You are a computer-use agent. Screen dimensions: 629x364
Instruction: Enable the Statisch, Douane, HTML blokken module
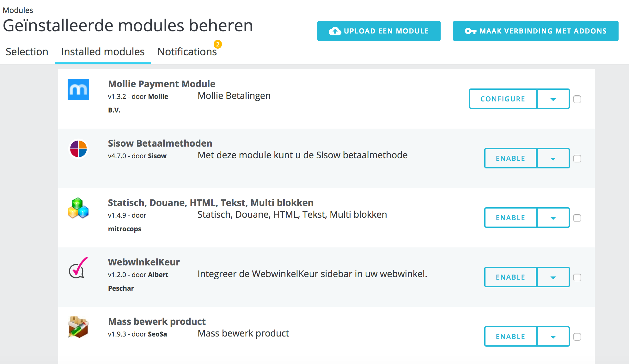click(x=510, y=218)
